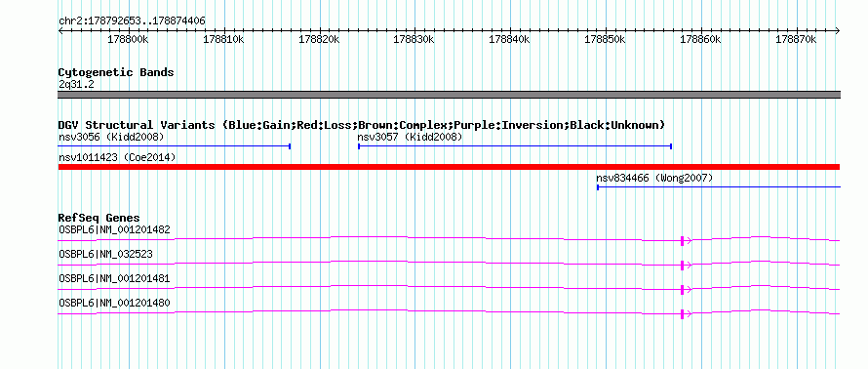Viewport: 868px width, 369px height.
Task: Open transcript label OSBPL6|NM_032523
Action: [x=105, y=255]
